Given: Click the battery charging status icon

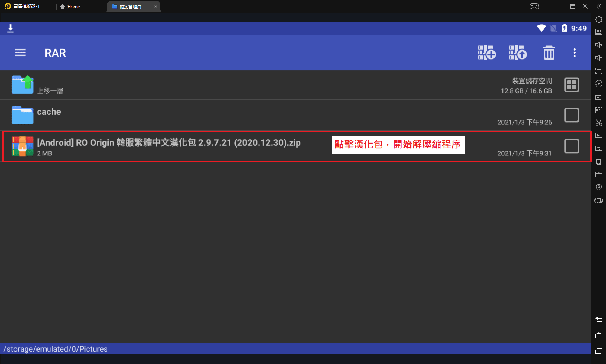Looking at the screenshot, I should 565,28.
